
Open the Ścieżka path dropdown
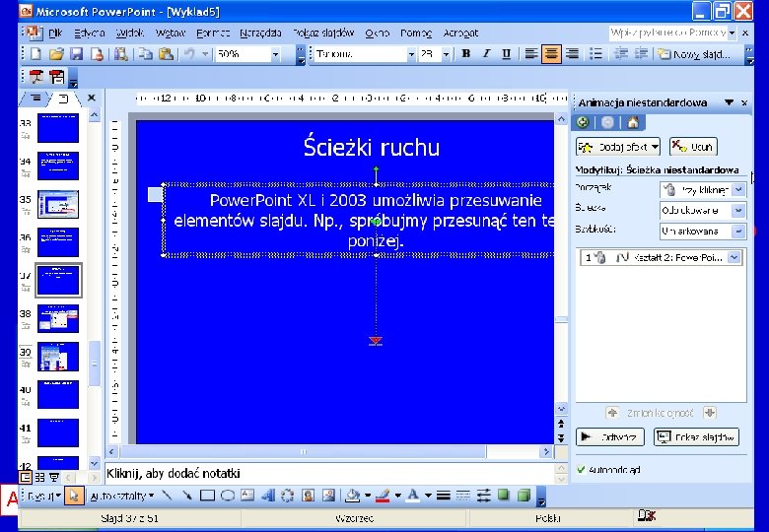pos(738,210)
